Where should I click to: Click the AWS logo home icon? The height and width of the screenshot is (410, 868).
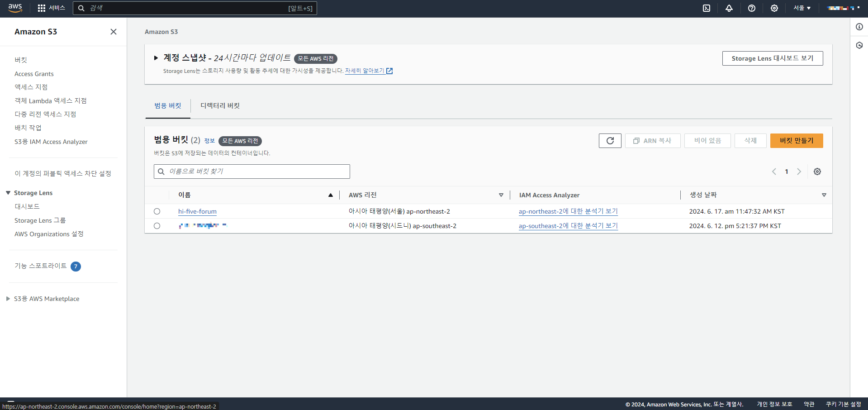pos(15,8)
